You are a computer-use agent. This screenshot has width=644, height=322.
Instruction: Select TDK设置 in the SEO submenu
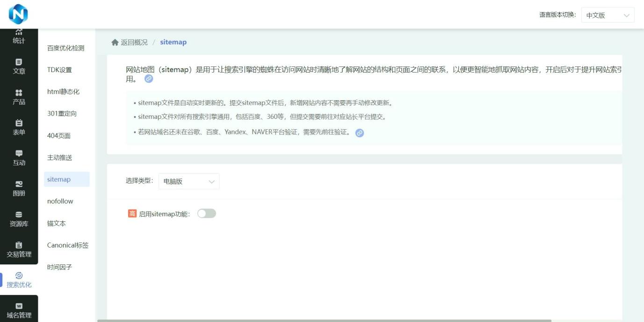(59, 70)
